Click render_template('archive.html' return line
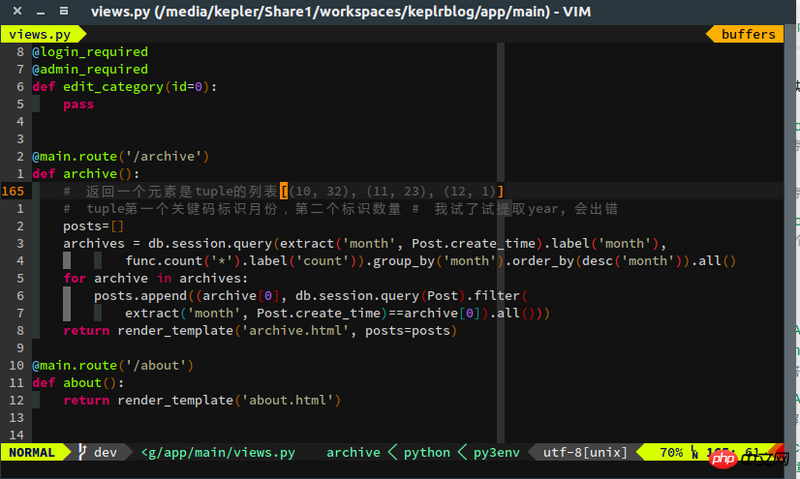 (260, 331)
